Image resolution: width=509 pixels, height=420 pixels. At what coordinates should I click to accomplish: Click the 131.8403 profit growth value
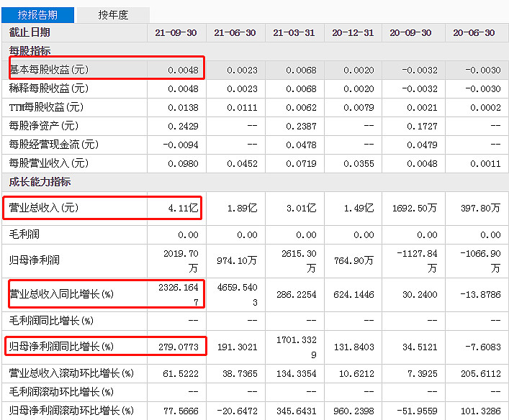pos(354,347)
